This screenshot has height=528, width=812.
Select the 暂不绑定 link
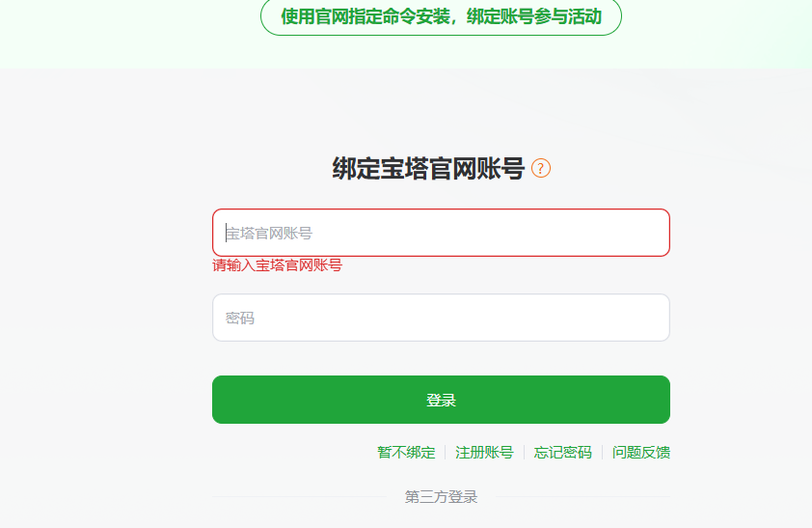coord(406,453)
